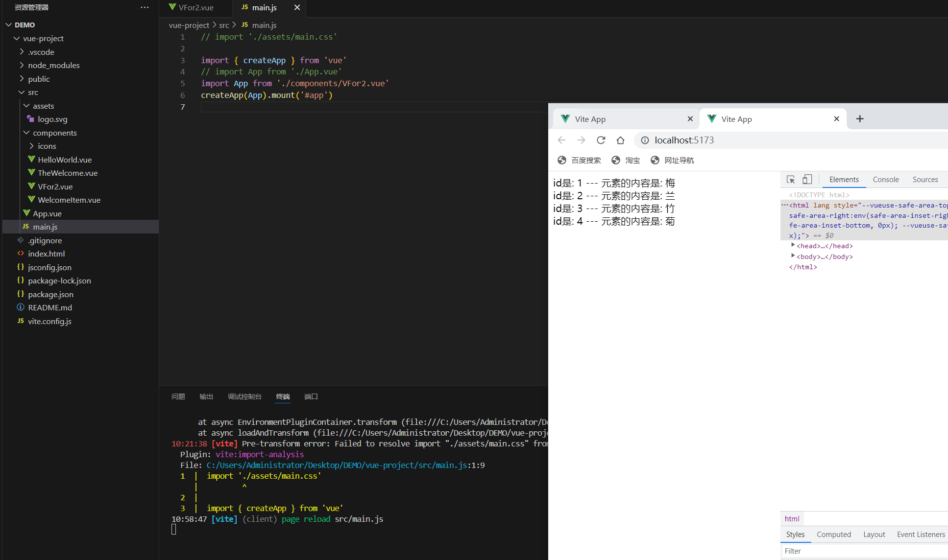Open 淘宝 bookmark
The width and height of the screenshot is (948, 560).
[626, 160]
